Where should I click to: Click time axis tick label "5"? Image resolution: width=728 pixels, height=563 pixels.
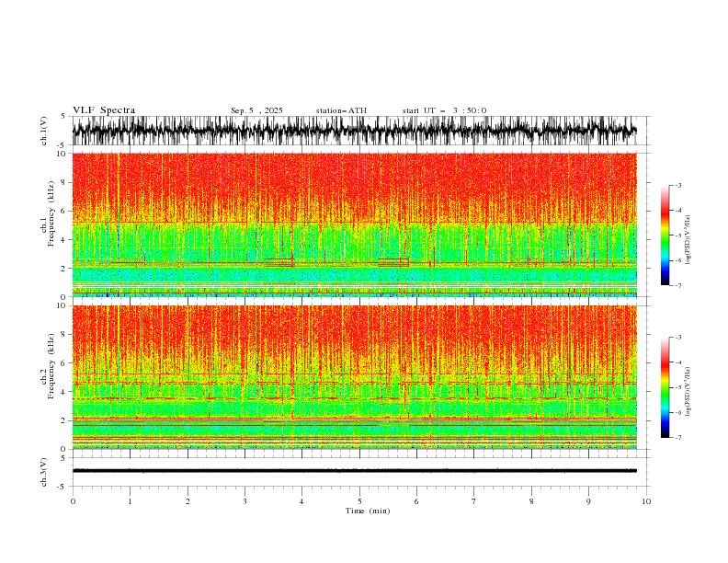(x=359, y=501)
